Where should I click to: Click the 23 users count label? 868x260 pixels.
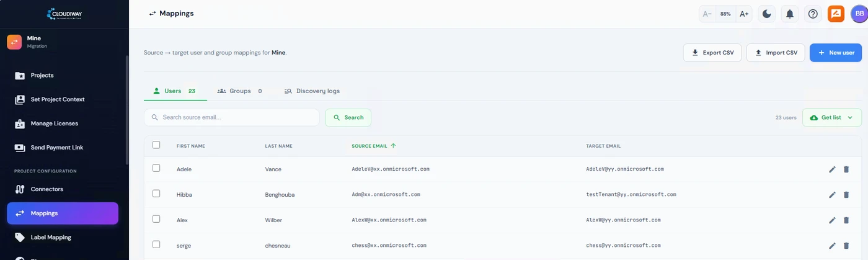(786, 117)
